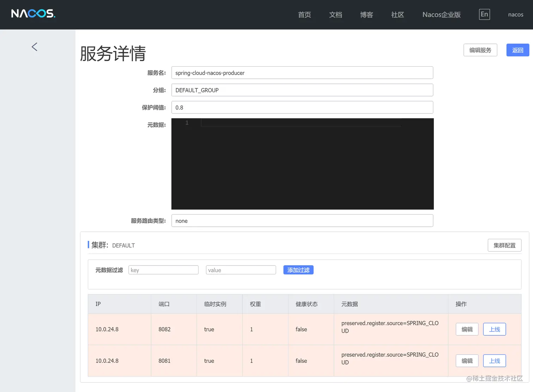Click the 8081 port cell

(174, 361)
